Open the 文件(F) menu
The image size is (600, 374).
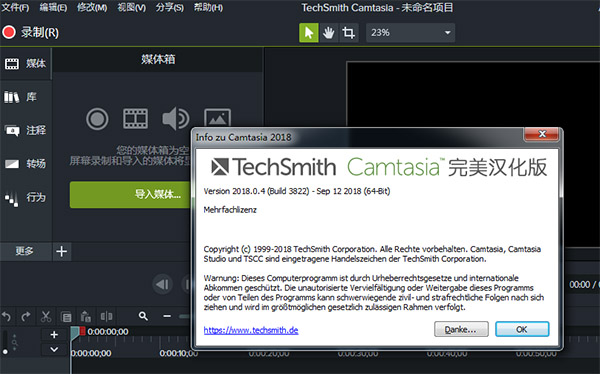(15, 8)
